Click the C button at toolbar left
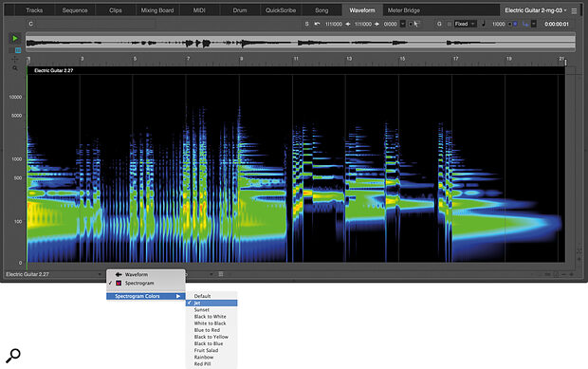This screenshot has height=369, width=588. (30, 24)
